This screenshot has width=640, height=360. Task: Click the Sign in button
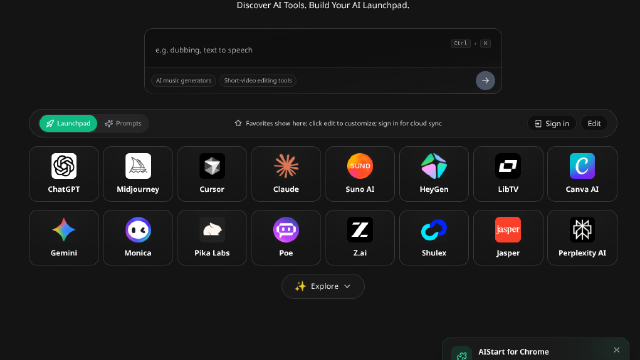552,123
